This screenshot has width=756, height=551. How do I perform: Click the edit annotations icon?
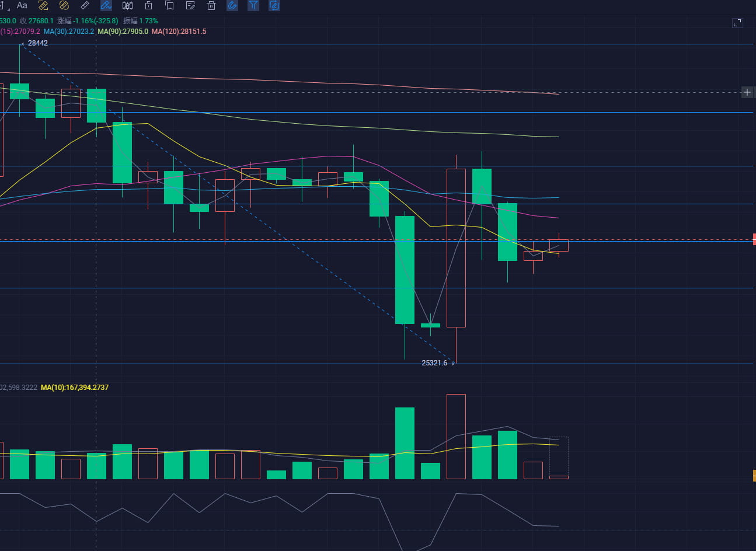pos(190,5)
